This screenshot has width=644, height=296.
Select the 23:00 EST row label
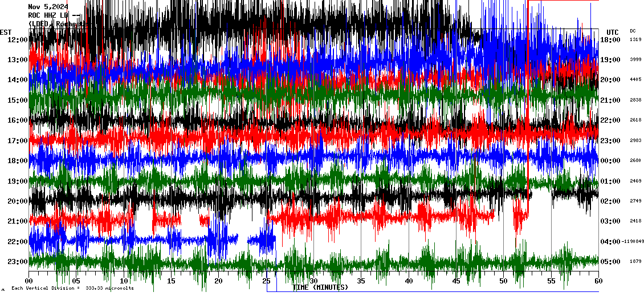[18, 262]
